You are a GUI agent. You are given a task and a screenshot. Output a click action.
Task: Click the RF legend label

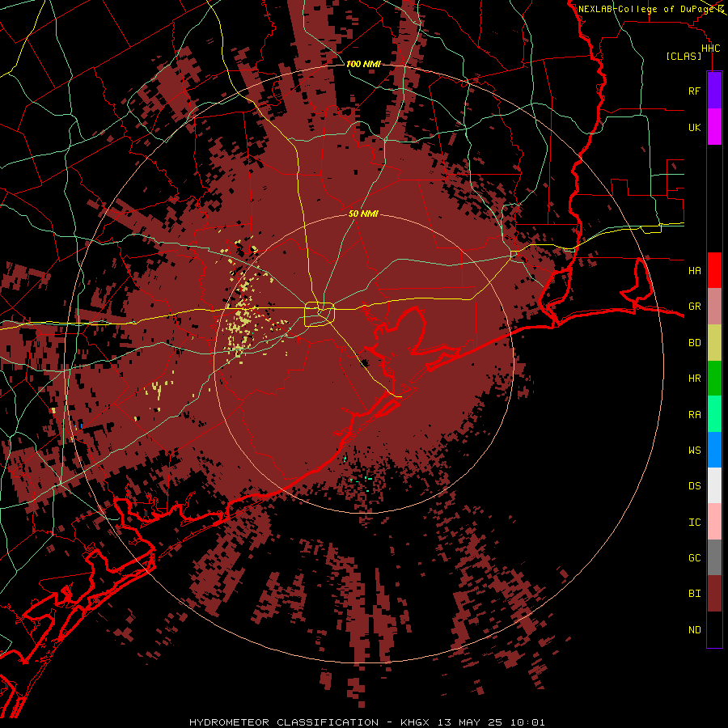[x=694, y=91]
